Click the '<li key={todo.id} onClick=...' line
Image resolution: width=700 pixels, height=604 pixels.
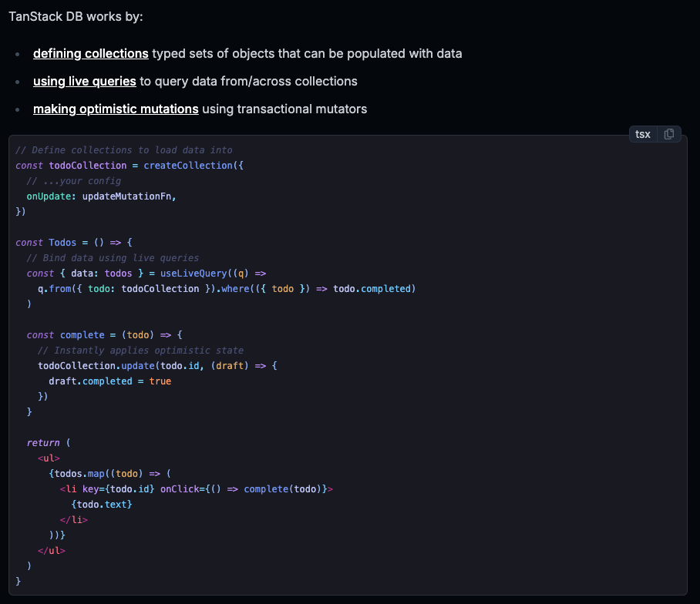pyautogui.click(x=197, y=489)
